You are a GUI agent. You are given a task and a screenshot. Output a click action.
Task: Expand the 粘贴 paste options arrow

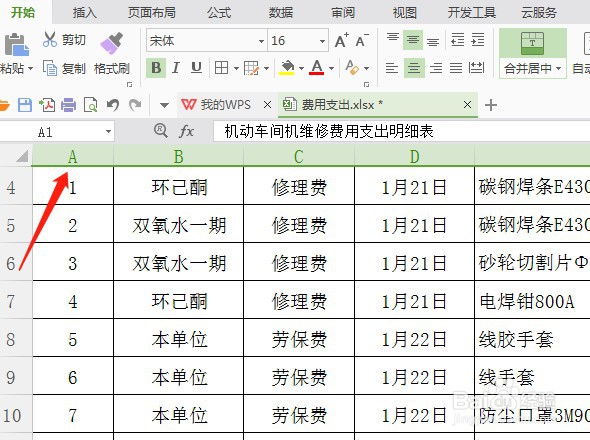(x=30, y=69)
